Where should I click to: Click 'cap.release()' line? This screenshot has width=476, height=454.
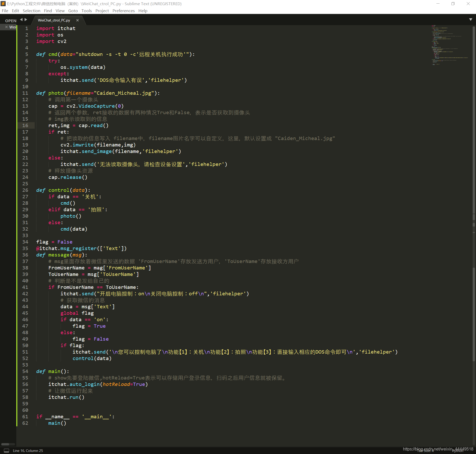(x=68, y=177)
